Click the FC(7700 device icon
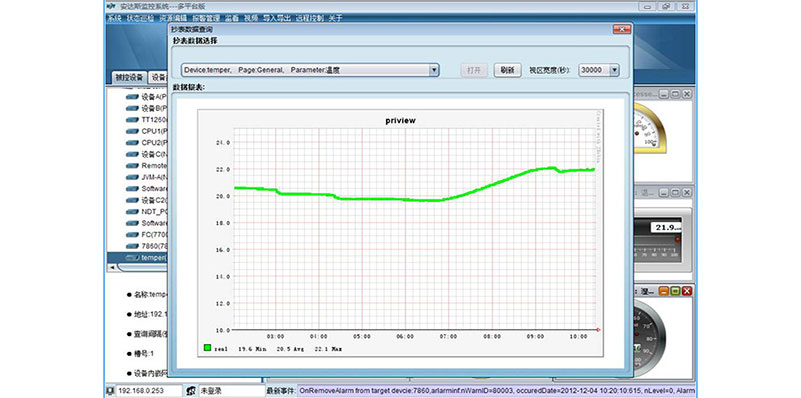 [x=132, y=235]
